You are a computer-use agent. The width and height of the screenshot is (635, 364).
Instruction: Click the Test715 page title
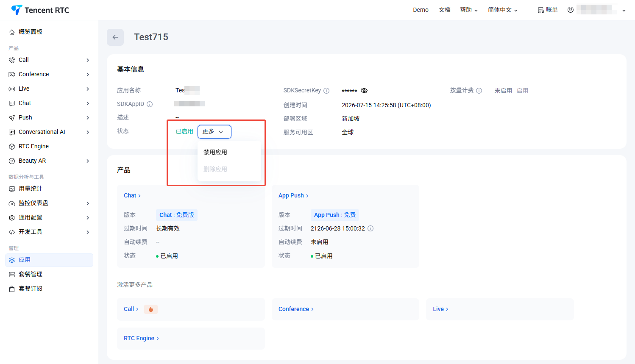tap(151, 37)
